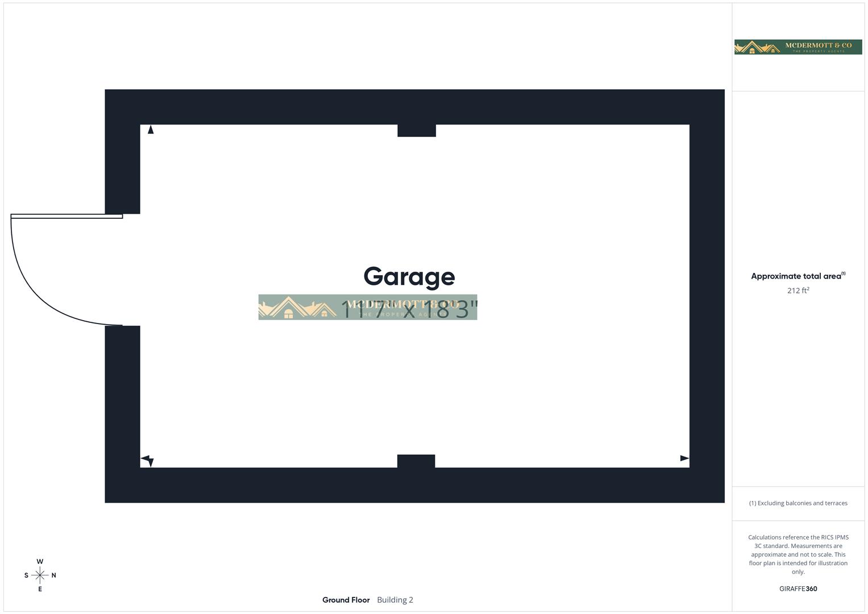The image size is (868, 614).
Task: Click the superscript footnote marker after Approximate total area
Action: tap(845, 273)
